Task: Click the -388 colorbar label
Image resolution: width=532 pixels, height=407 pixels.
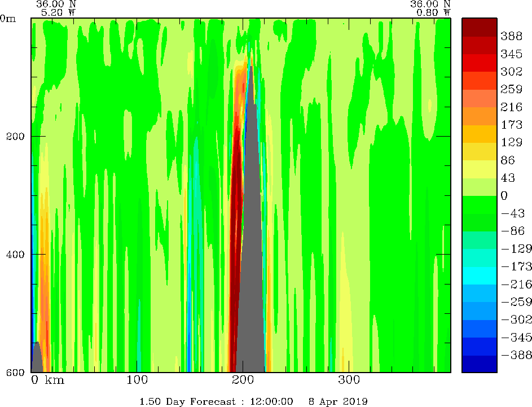Action: [516, 355]
